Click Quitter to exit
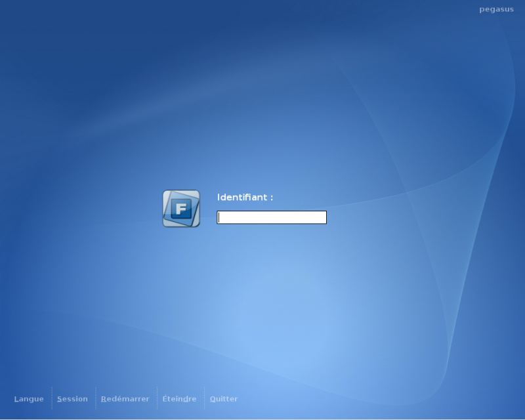This screenshot has height=420, width=525. (224, 399)
